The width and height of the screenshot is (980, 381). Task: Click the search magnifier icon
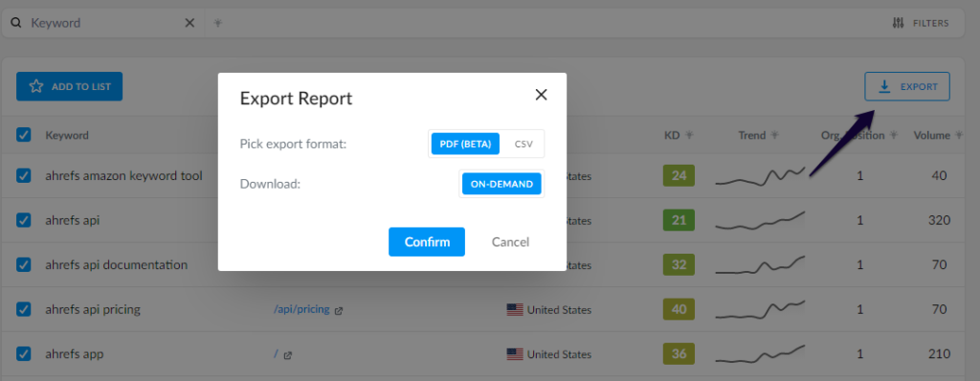point(17,23)
